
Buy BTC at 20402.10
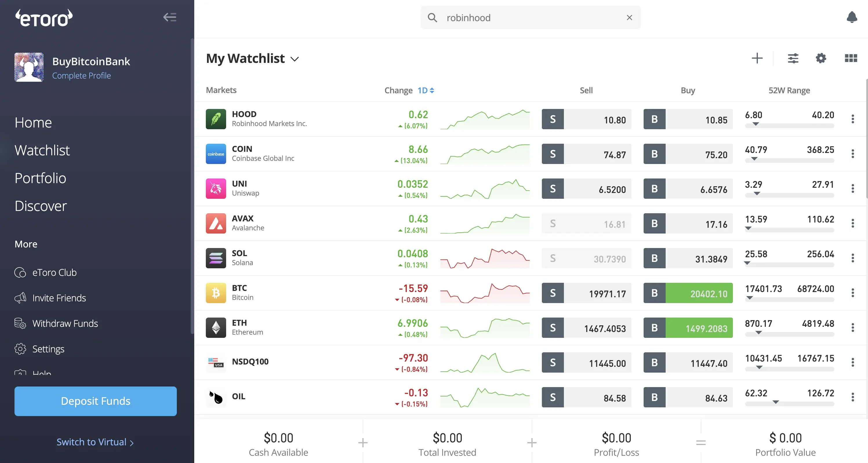688,293
